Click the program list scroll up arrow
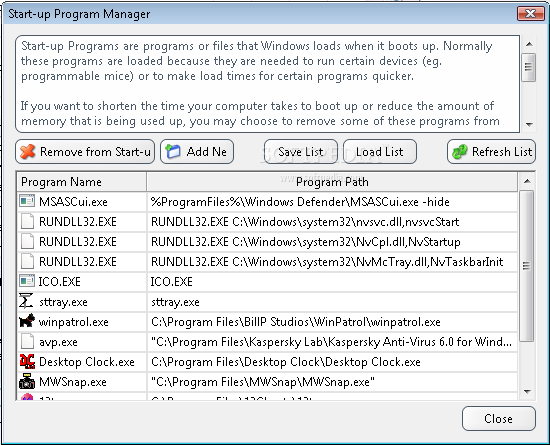Image resolution: width=550 pixels, height=445 pixels. point(527,181)
